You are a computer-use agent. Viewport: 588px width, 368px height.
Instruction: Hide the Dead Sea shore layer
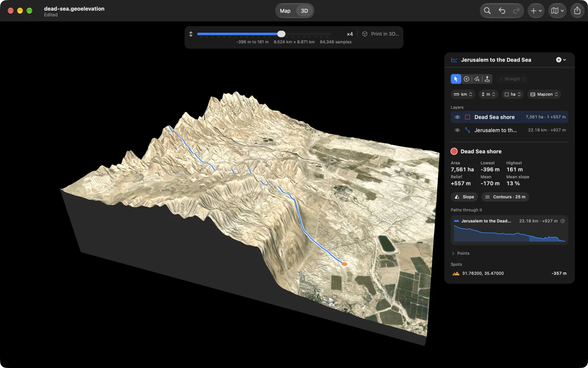coord(457,117)
